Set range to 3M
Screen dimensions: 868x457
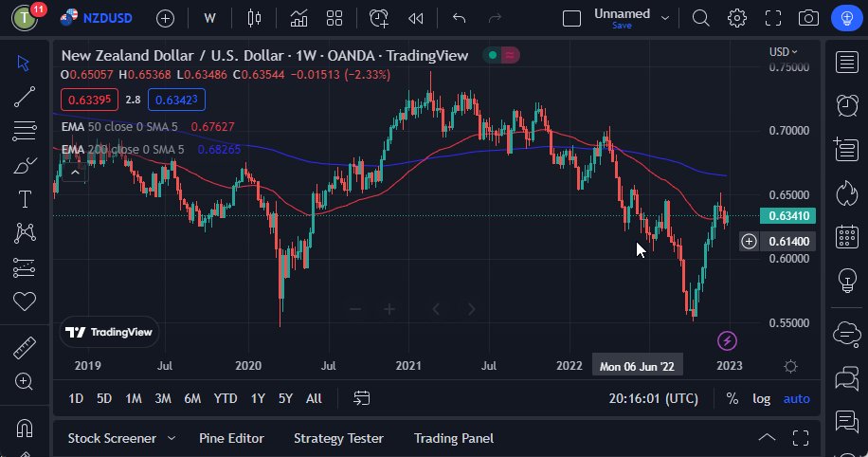163,398
